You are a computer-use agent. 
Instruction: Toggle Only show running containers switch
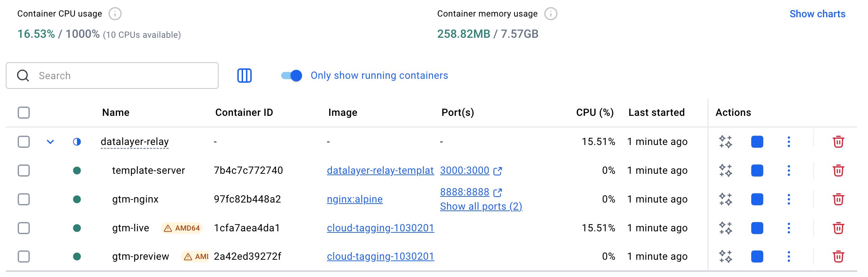[x=292, y=76]
